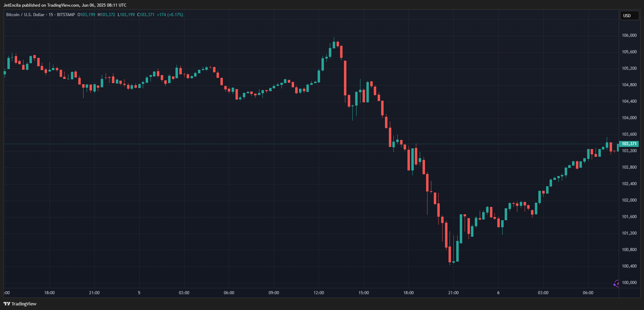The image size is (644, 310).
Task: Click the purple lightning bolt icon
Action: coord(616,284)
